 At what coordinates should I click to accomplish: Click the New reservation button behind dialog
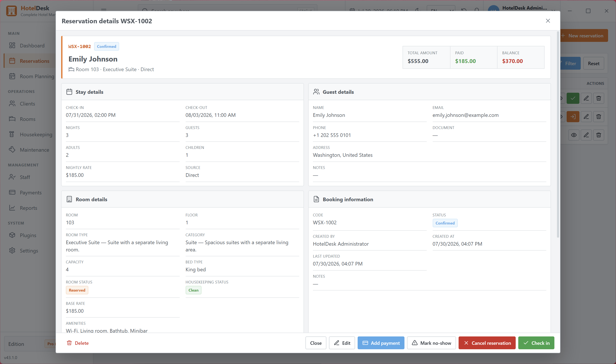point(584,35)
